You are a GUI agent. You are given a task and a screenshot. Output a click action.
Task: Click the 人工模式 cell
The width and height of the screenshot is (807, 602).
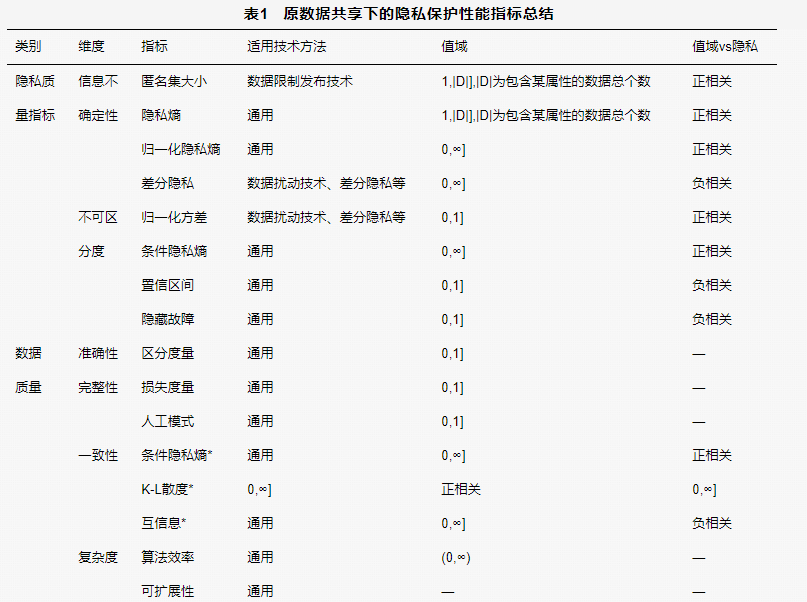(168, 421)
